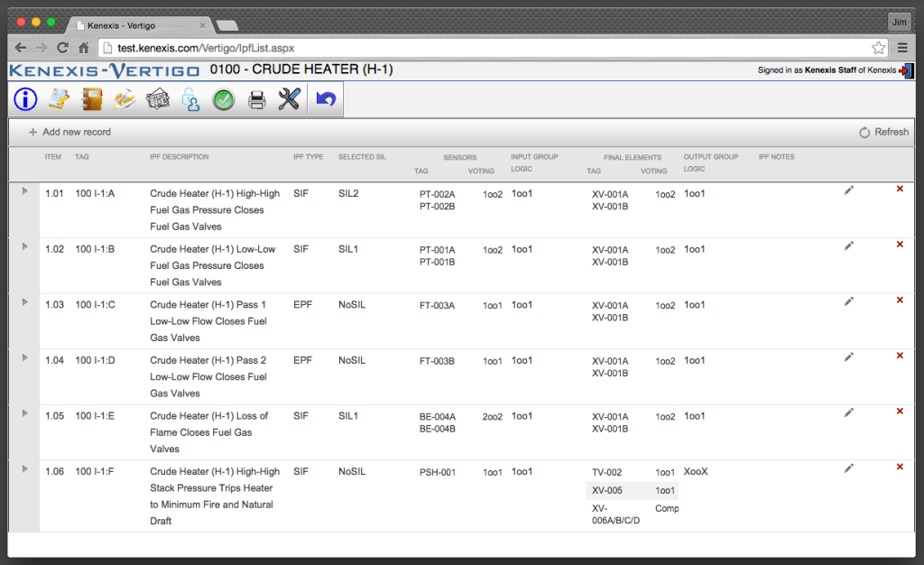Click the blue undo arrow icon

(326, 100)
